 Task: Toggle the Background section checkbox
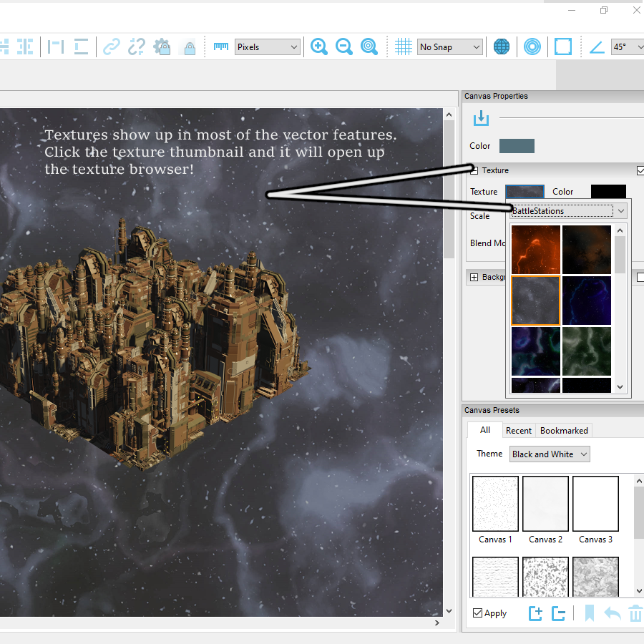[x=640, y=277]
